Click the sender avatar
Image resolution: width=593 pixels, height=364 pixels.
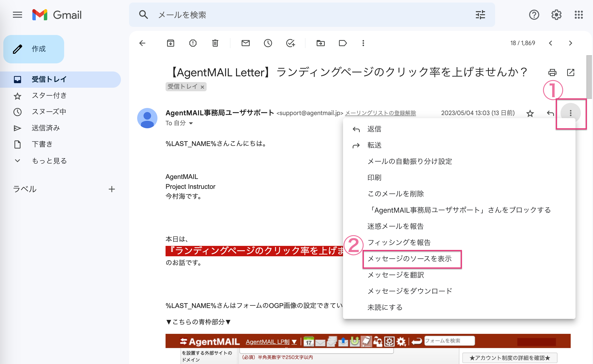coord(147,118)
